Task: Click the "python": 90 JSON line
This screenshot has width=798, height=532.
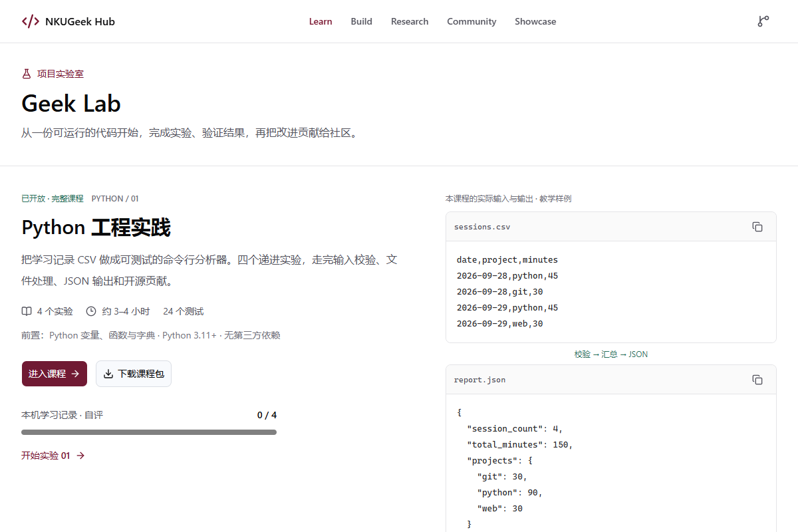Action: [510, 493]
